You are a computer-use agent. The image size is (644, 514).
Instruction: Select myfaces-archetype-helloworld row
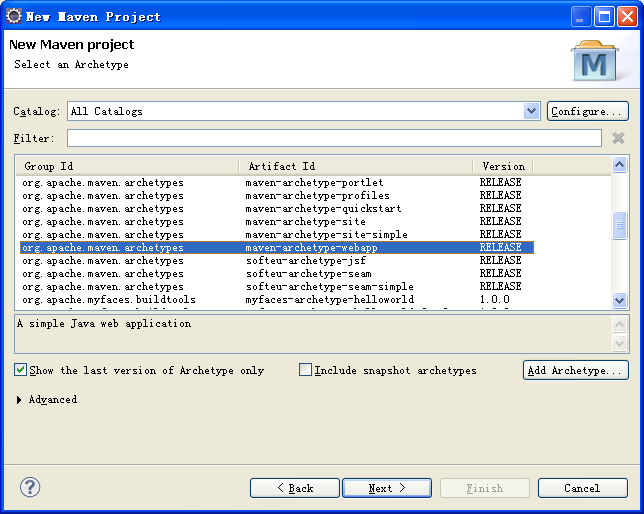click(277, 300)
